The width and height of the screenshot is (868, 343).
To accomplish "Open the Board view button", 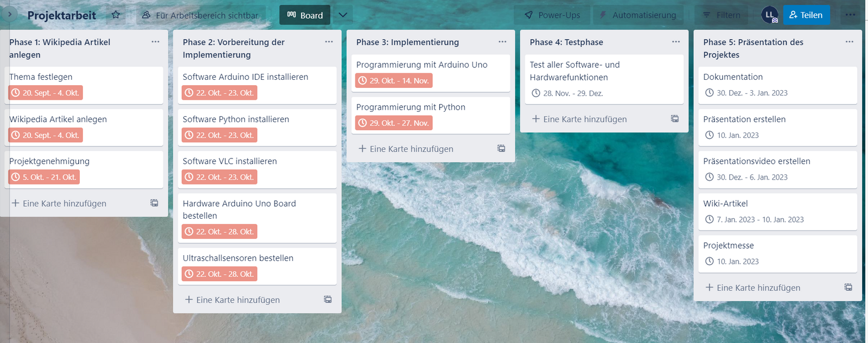I will click(305, 15).
